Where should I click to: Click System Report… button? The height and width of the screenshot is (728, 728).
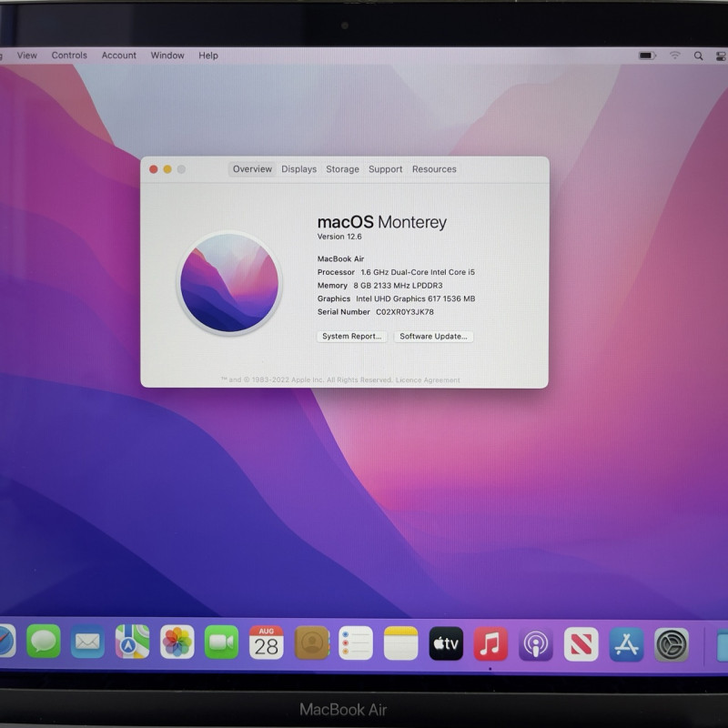(352, 336)
